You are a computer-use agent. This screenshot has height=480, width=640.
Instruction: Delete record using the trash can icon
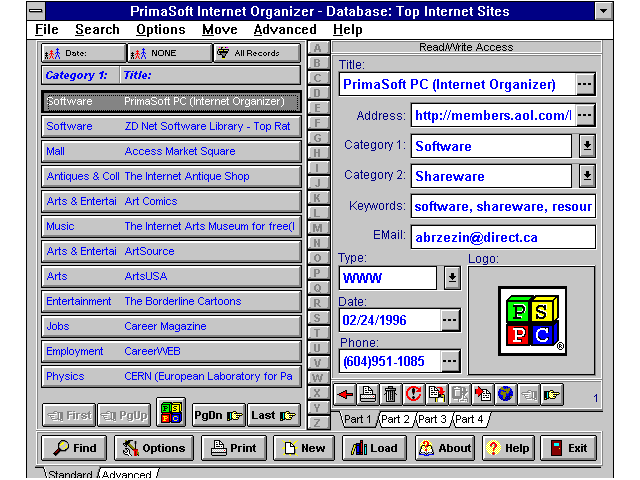[x=390, y=394]
